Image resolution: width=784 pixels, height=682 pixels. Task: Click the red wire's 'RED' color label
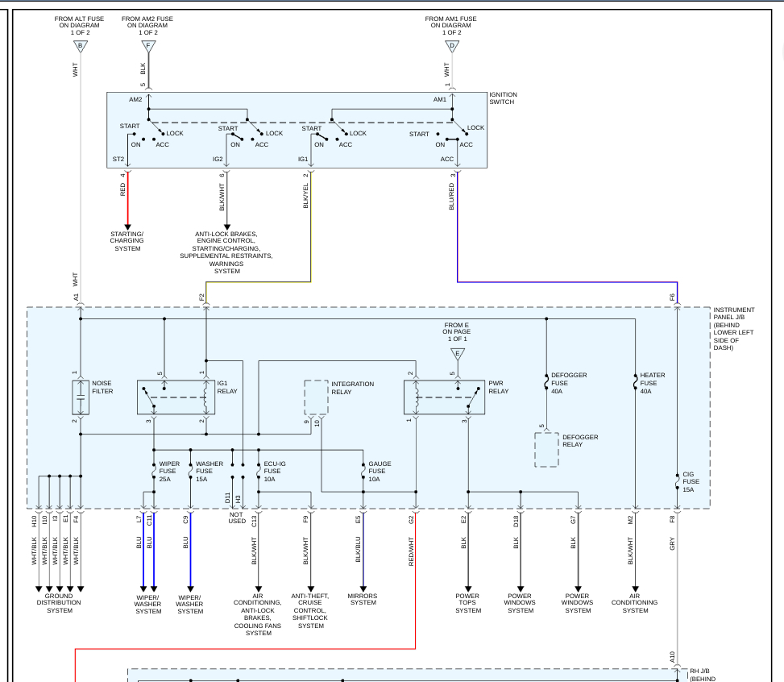click(122, 189)
